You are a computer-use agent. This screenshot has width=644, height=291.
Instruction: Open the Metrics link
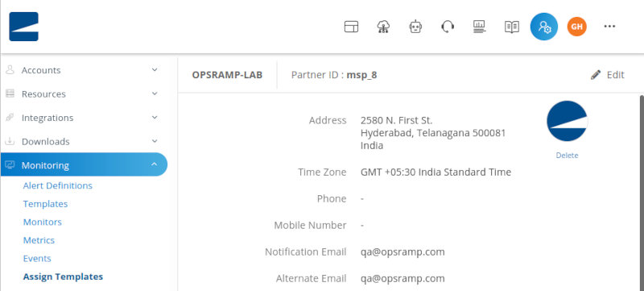click(x=39, y=240)
